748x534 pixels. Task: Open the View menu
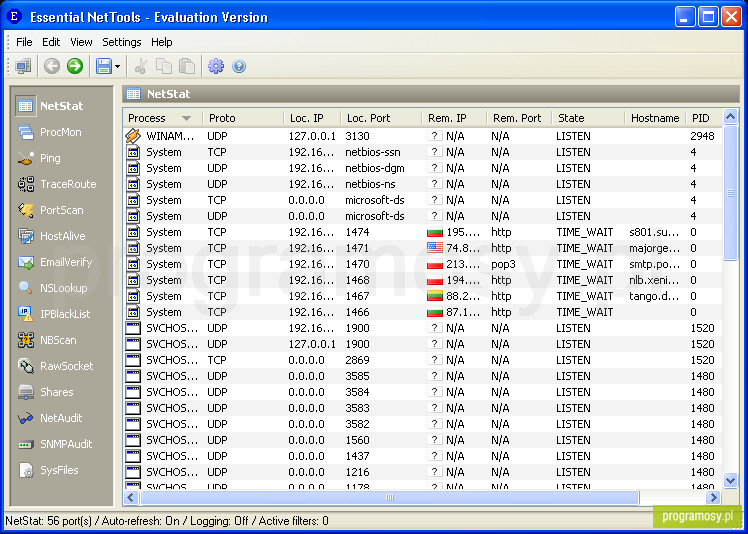(x=81, y=42)
